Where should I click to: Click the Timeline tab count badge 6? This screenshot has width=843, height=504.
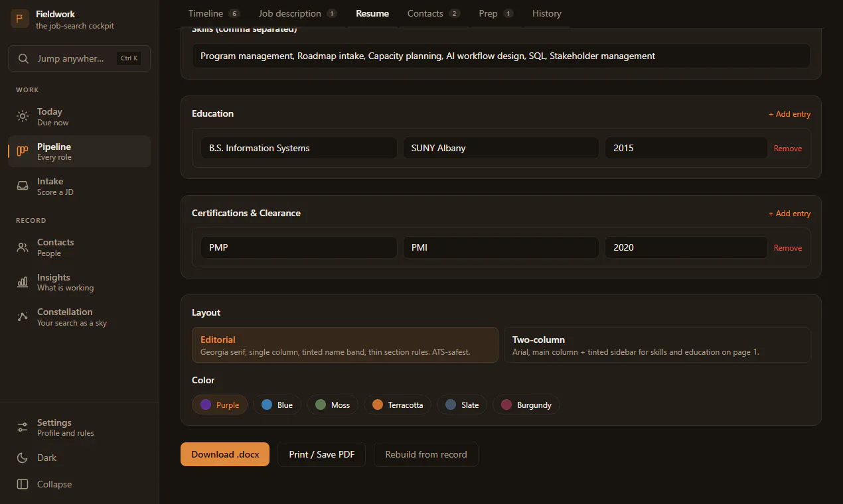point(234,13)
